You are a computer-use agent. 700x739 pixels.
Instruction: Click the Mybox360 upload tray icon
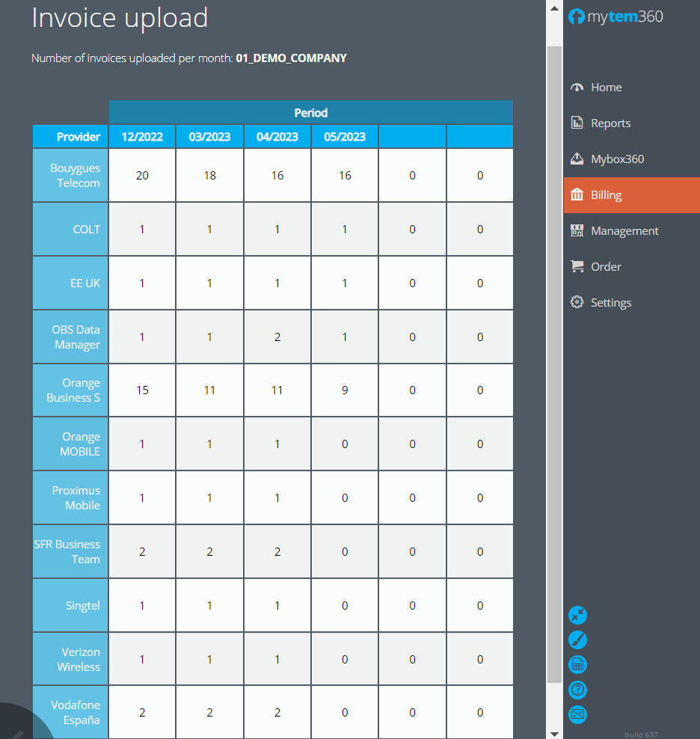pos(577,159)
